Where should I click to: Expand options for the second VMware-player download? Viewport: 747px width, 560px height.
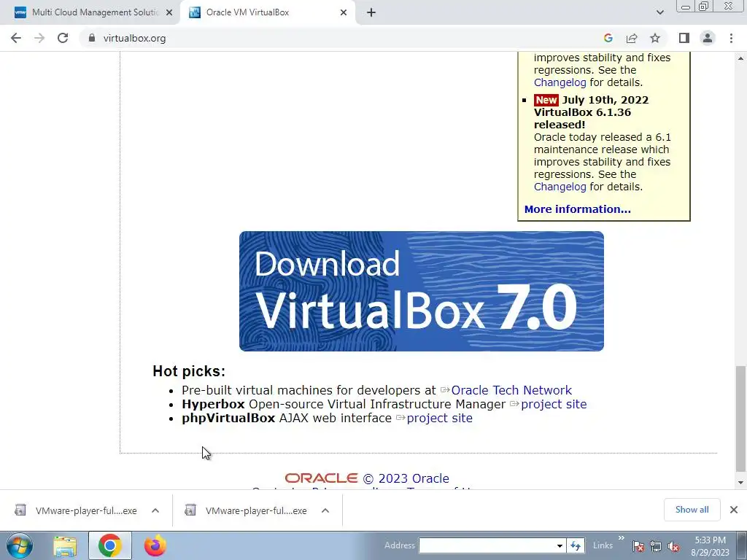coord(325,510)
